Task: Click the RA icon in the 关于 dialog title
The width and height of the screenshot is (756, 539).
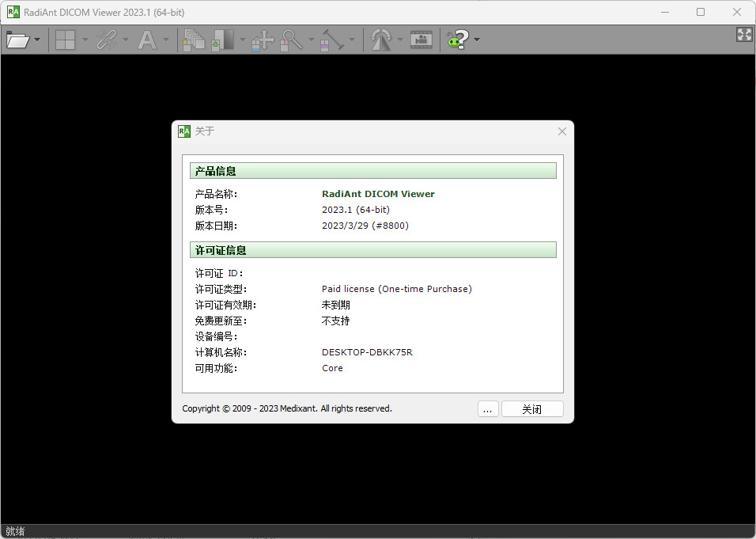Action: click(x=184, y=131)
